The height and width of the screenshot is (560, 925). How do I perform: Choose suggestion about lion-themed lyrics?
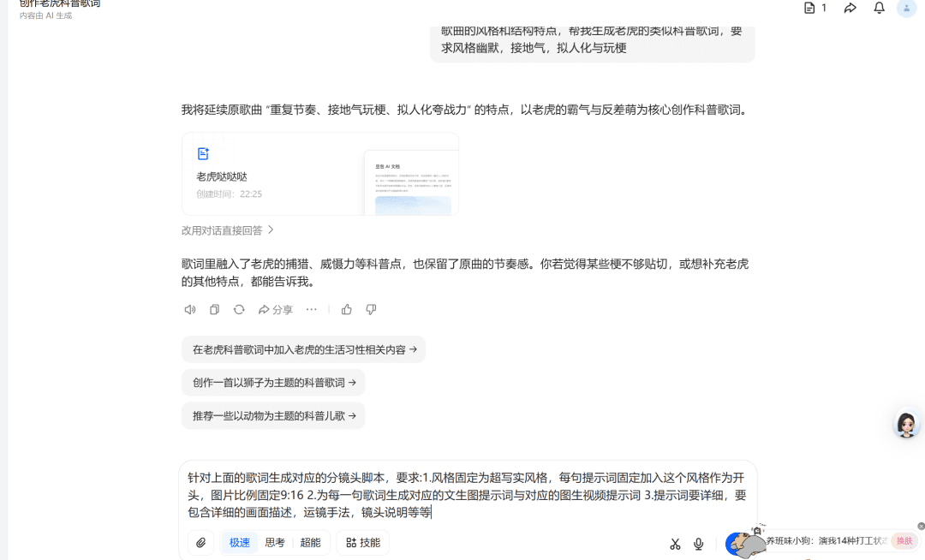point(273,383)
